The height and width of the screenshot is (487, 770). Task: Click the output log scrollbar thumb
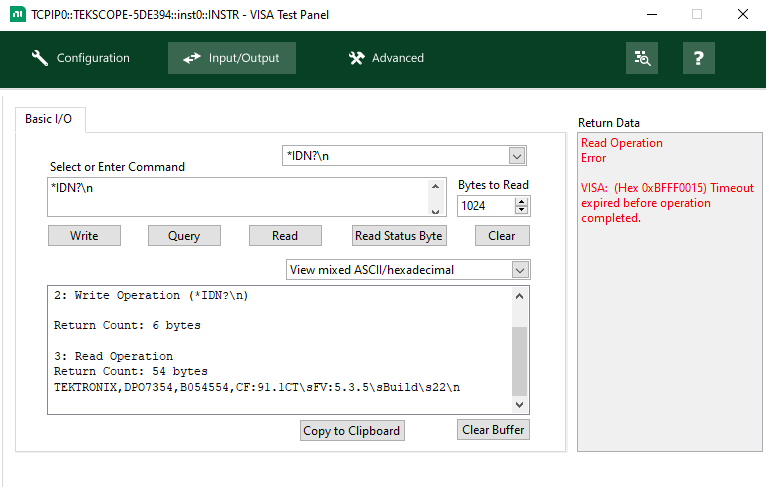point(520,361)
